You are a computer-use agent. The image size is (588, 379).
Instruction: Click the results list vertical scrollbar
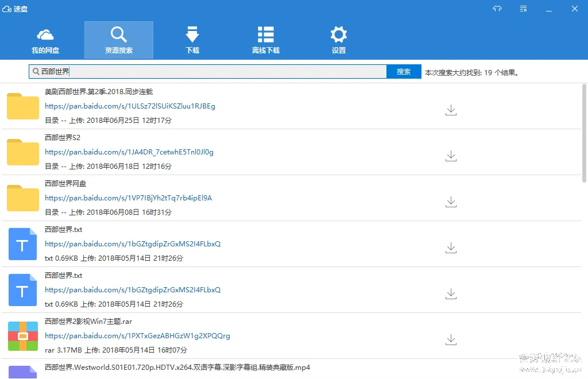pos(584,133)
